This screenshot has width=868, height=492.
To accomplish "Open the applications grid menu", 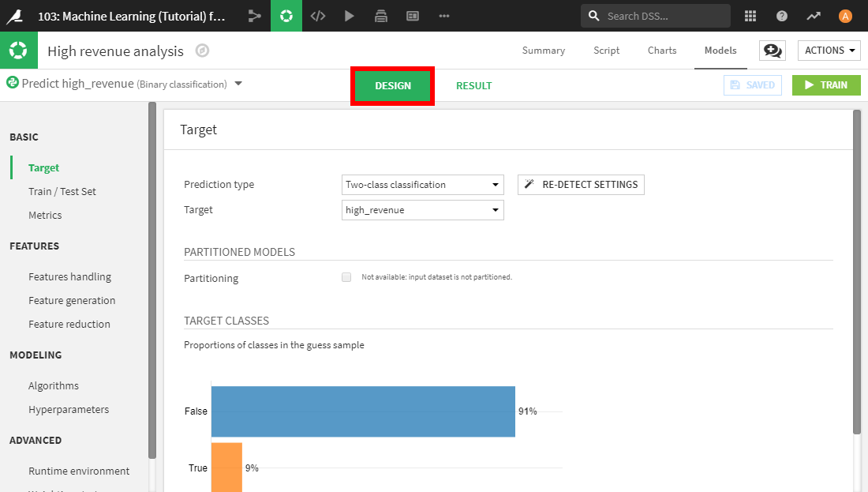I will pos(750,16).
